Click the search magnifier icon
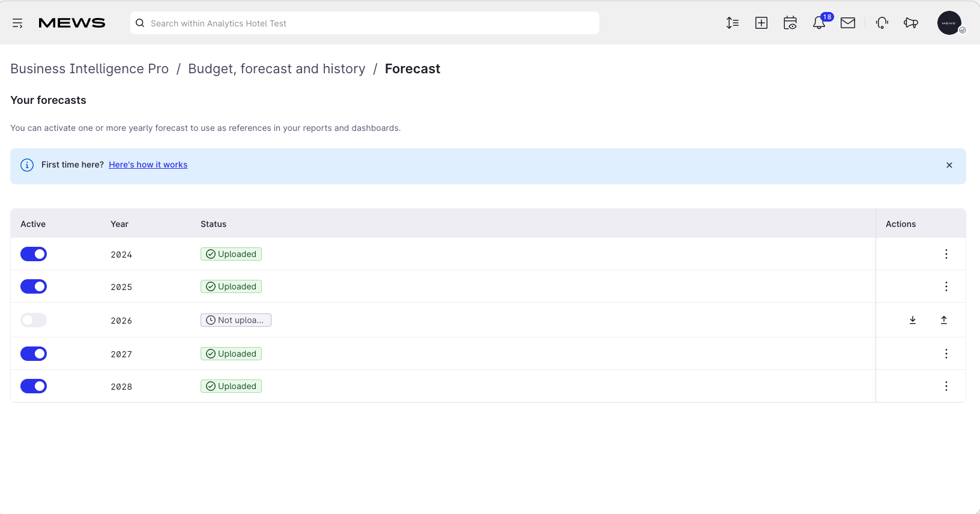The width and height of the screenshot is (980, 514). tap(140, 23)
